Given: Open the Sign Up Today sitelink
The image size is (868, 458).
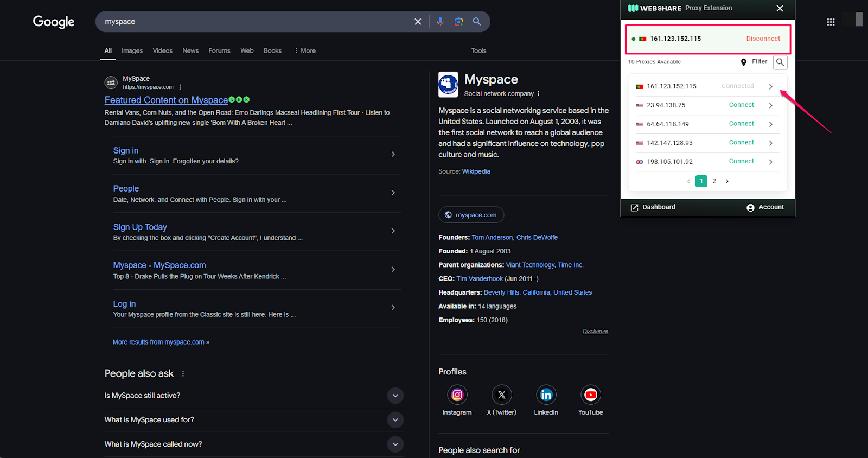Looking at the screenshot, I should click(140, 227).
